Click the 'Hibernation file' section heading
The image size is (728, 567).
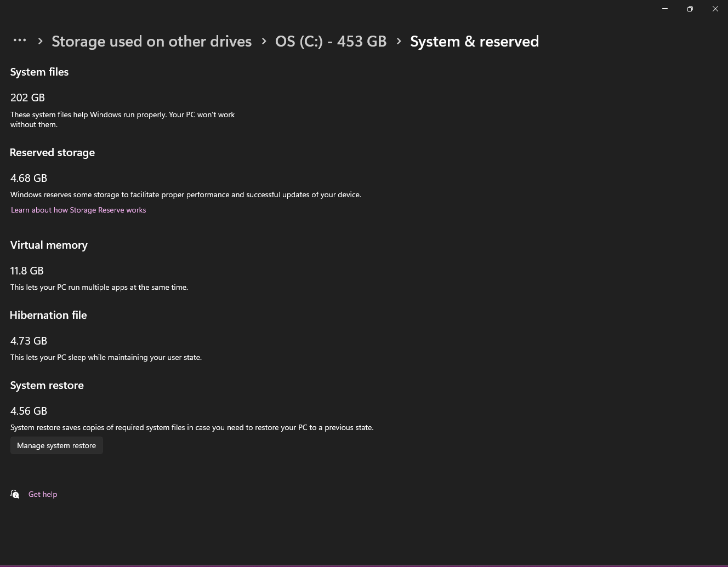[48, 315]
